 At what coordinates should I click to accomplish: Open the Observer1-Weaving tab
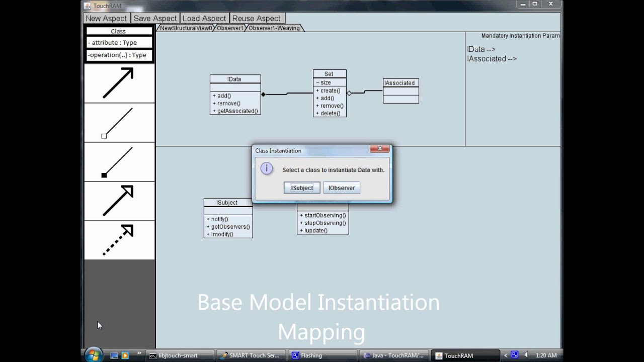click(274, 28)
